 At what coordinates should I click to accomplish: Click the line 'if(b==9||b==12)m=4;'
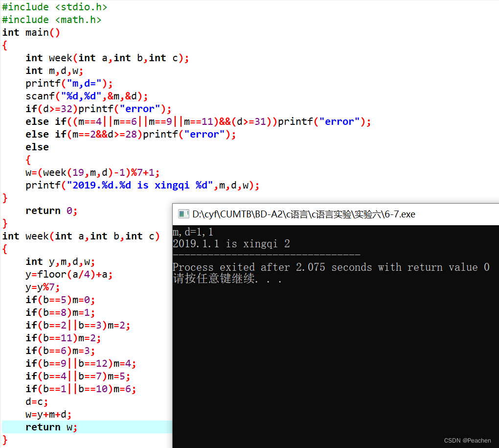coord(81,363)
